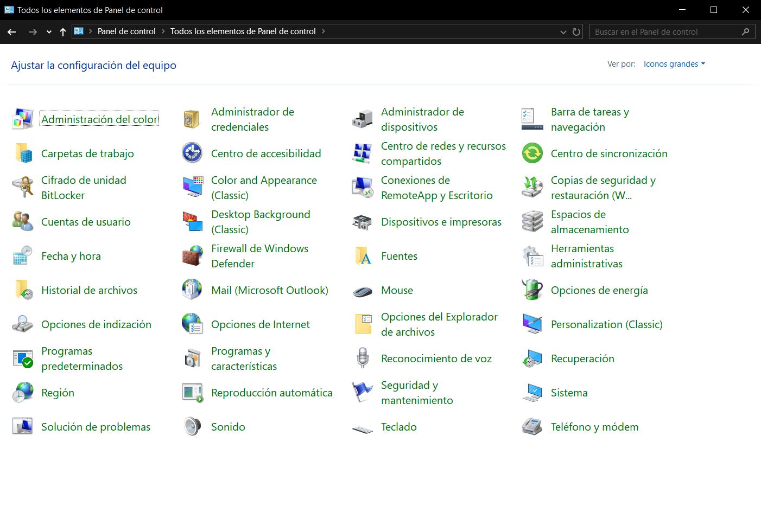Open the Programas y características link
The height and width of the screenshot is (532, 761).
tap(244, 358)
